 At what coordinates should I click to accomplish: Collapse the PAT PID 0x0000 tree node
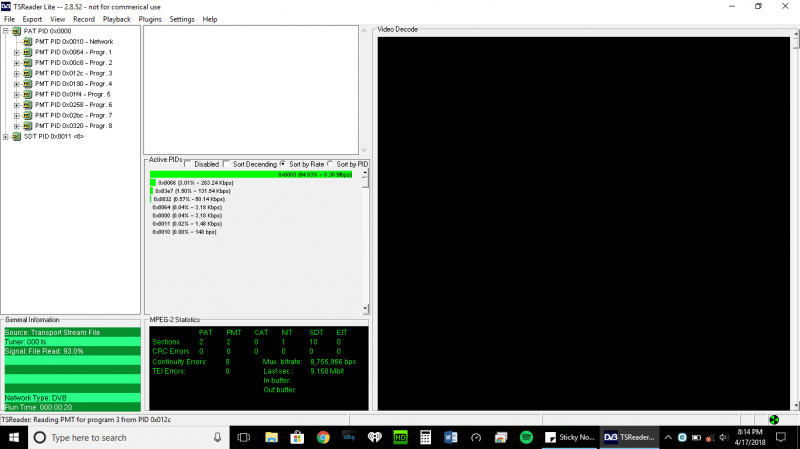coord(5,31)
